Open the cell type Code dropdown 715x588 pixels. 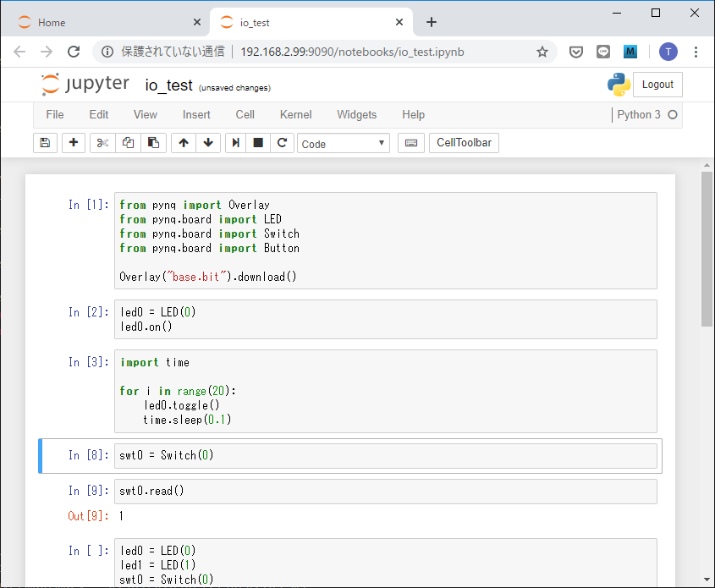(x=343, y=144)
